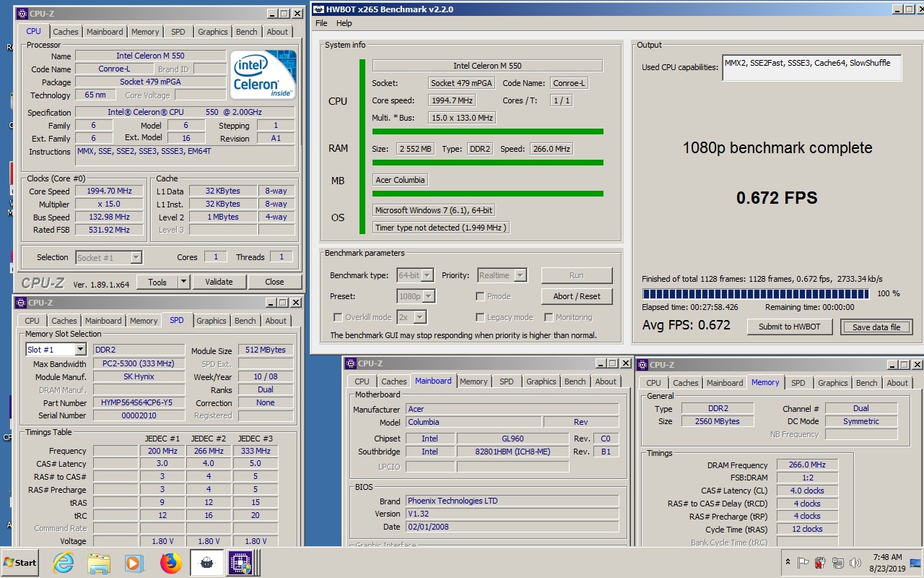Click the Abort / Reset button
This screenshot has height=578, width=924.
click(577, 296)
